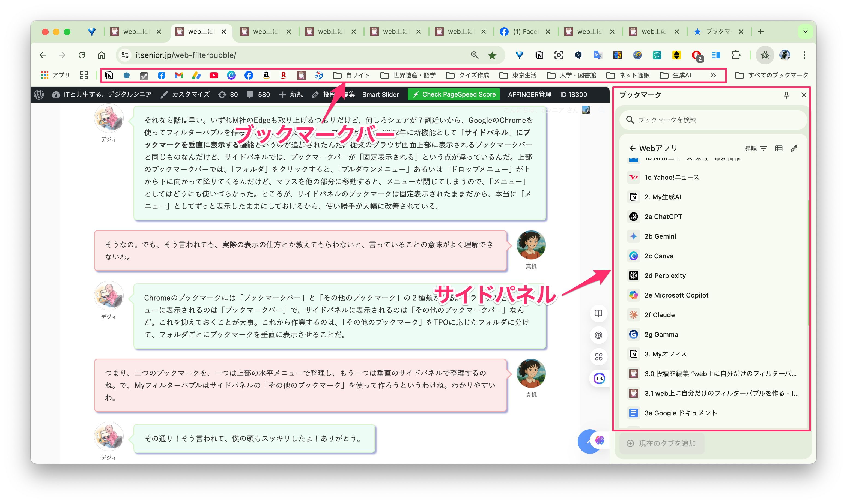The height and width of the screenshot is (504, 847).
Task: Switch to the Facebook tab
Action: pyautogui.click(x=525, y=32)
